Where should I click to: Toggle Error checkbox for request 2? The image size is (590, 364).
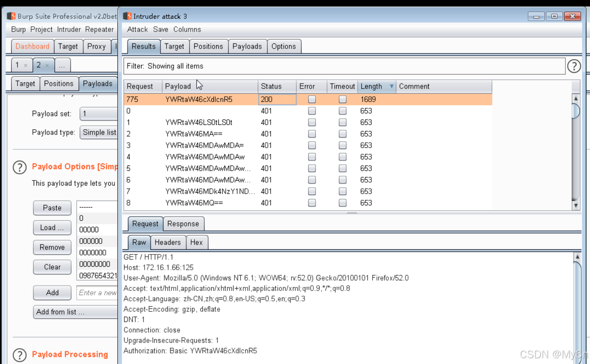click(312, 134)
